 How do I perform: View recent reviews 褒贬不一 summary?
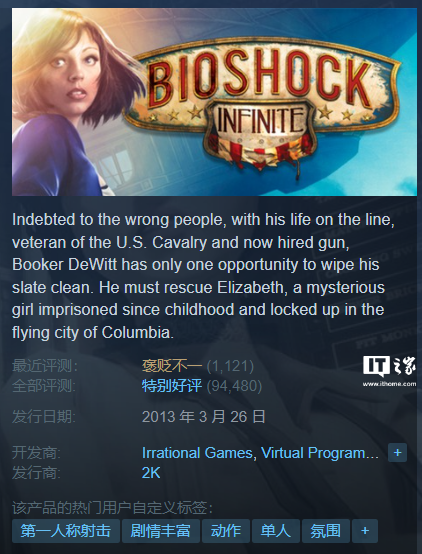[172, 366]
